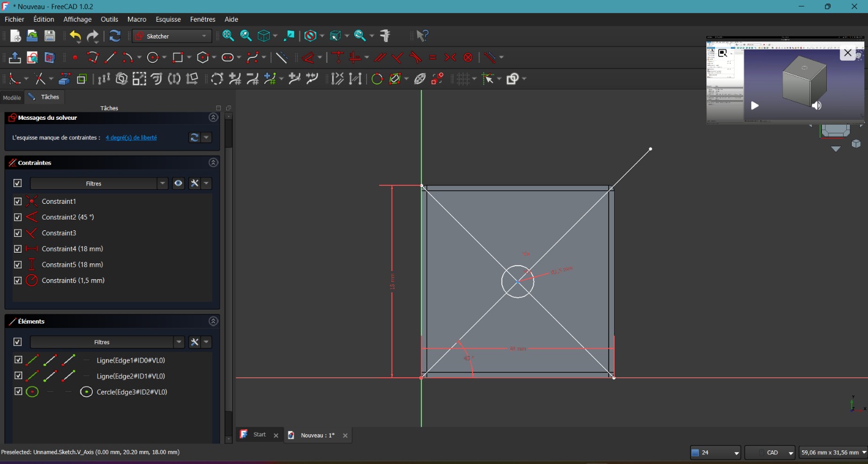868x464 pixels.
Task: Select the Create Point tool
Action: tap(75, 57)
